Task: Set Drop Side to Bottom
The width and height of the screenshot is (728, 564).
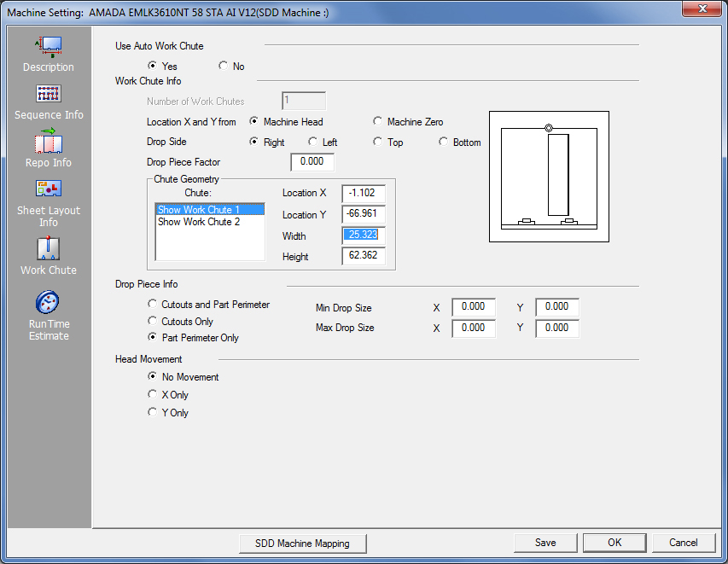Action: coord(444,142)
